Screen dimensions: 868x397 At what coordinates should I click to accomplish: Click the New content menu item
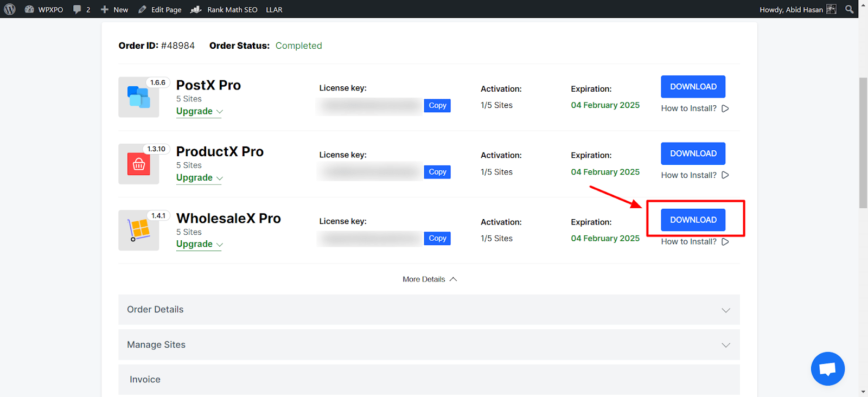coord(114,9)
